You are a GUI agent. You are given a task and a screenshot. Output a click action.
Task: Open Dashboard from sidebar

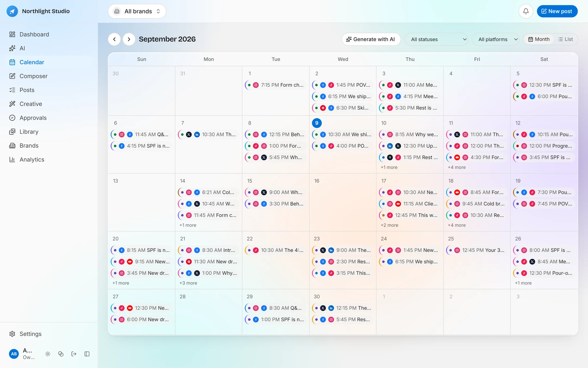[x=49, y=34]
